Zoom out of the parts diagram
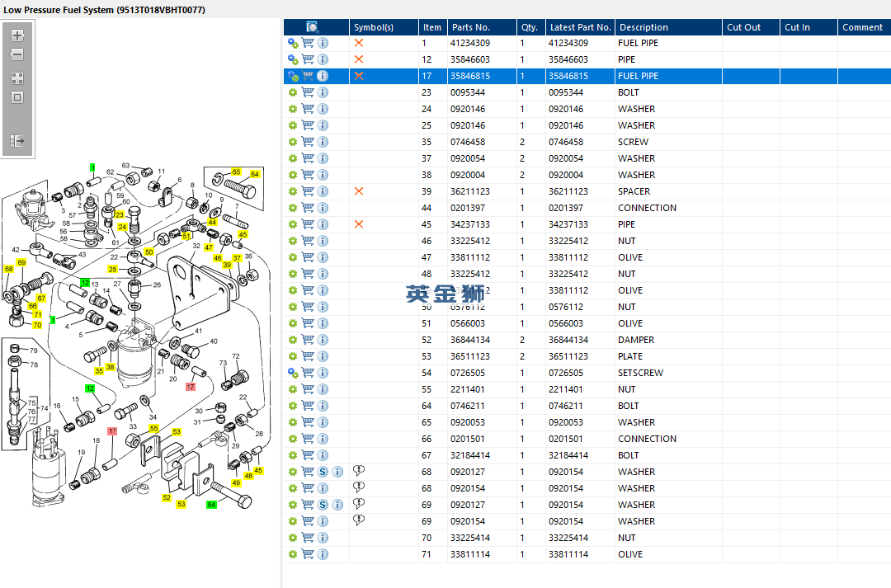Screen dimensions: 891x588 click(17, 54)
